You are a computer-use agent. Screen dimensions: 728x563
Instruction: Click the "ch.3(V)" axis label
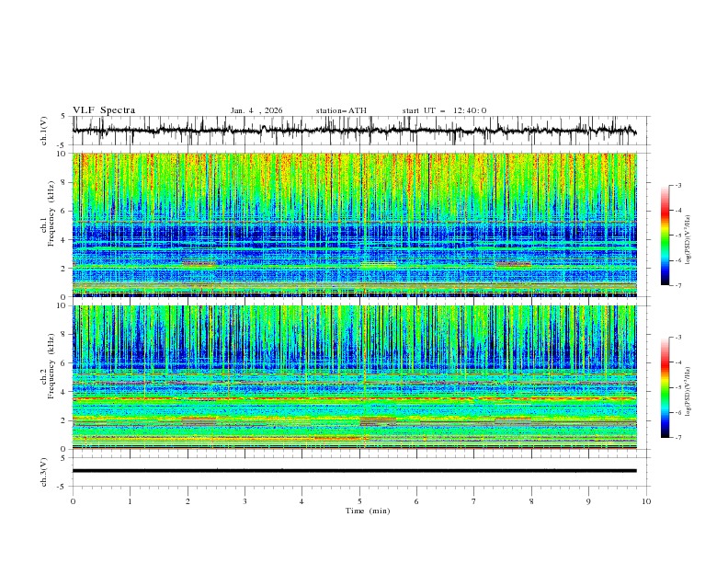tap(44, 472)
